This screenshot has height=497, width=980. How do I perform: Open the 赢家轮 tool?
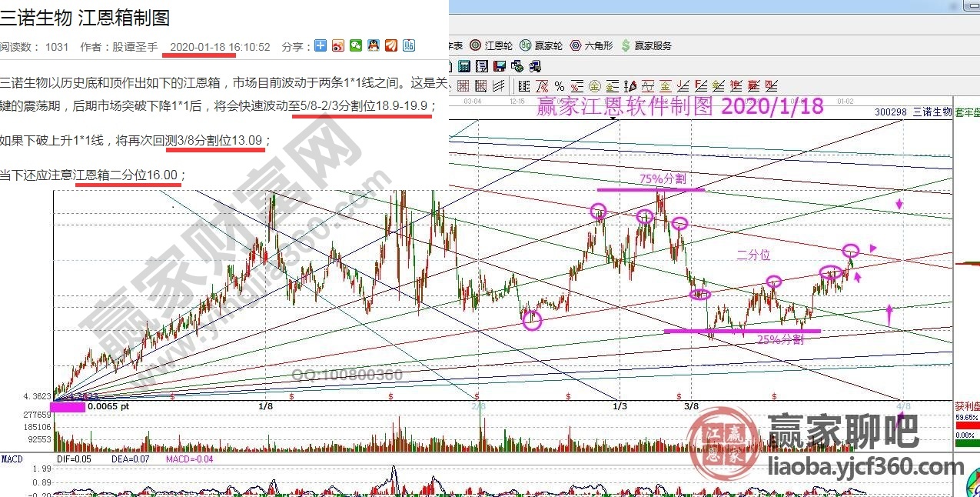tap(541, 45)
